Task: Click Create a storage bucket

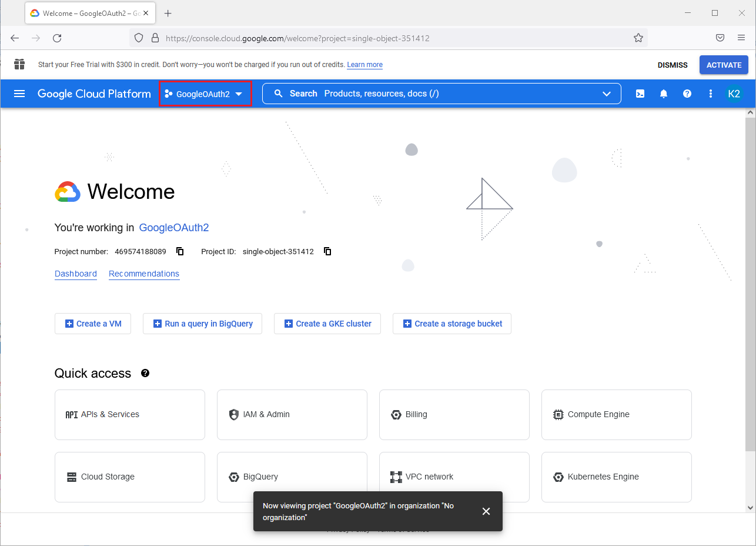Action: coord(452,324)
